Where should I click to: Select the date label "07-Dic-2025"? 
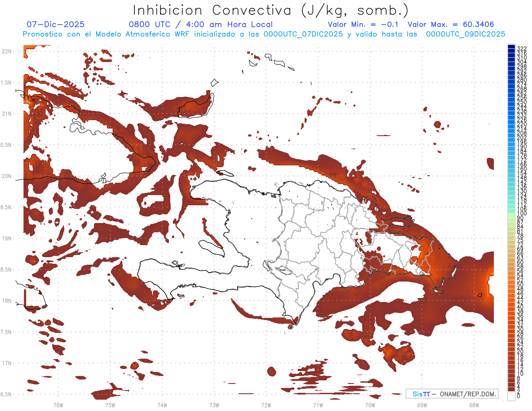click(55, 25)
